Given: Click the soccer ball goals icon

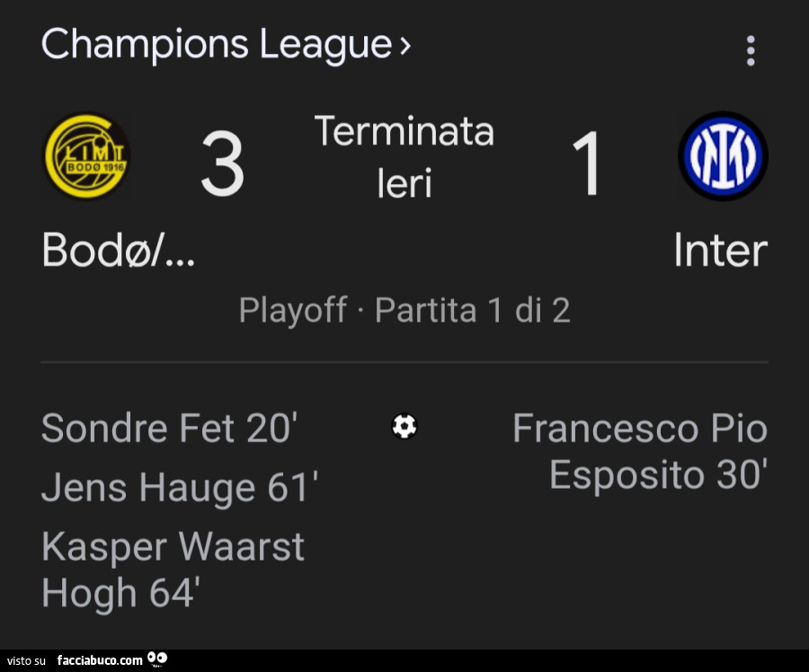Looking at the screenshot, I should coord(404,426).
